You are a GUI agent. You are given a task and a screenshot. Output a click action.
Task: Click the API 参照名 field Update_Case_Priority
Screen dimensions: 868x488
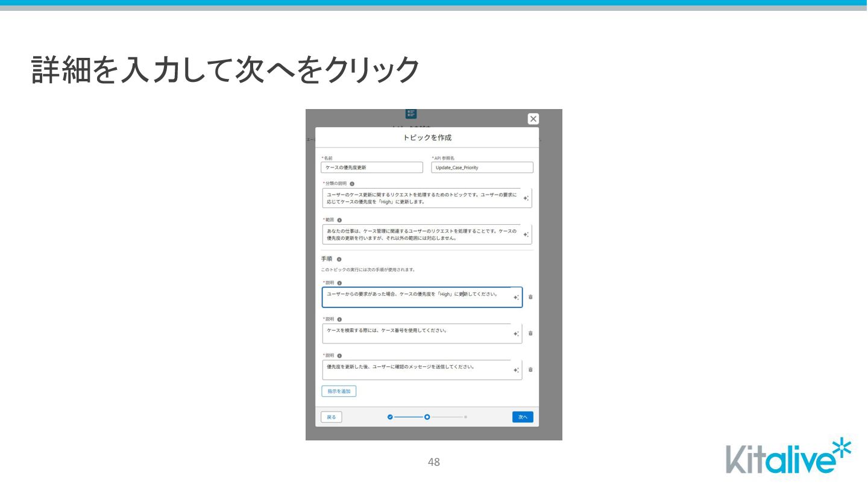pyautogui.click(x=482, y=167)
